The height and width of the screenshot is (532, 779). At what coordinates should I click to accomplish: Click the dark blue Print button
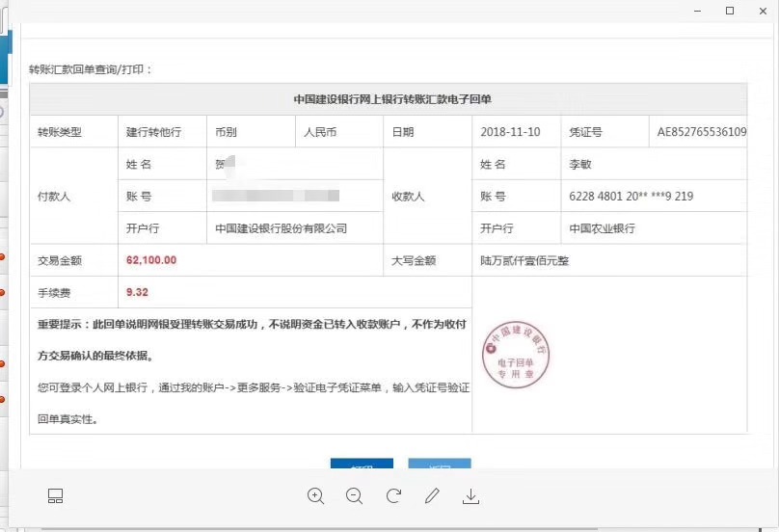tap(362, 464)
